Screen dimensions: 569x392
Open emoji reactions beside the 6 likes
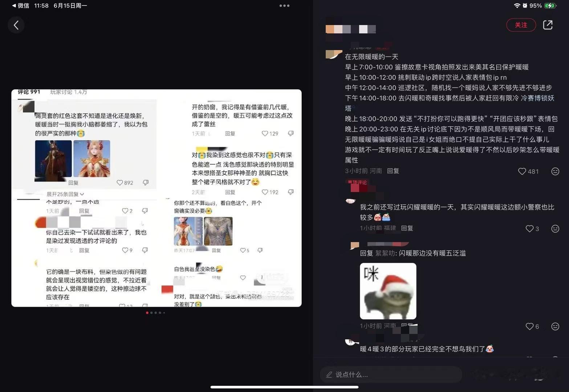click(x=555, y=326)
